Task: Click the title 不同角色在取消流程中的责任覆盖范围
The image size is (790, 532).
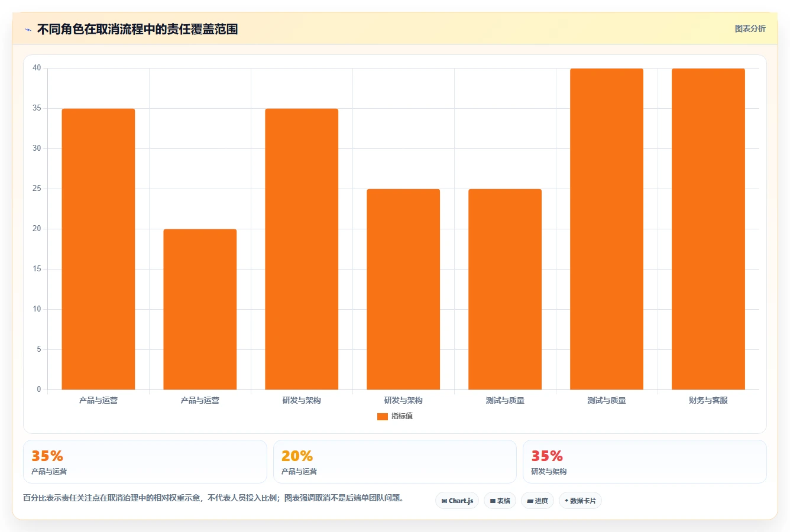Action: point(137,29)
